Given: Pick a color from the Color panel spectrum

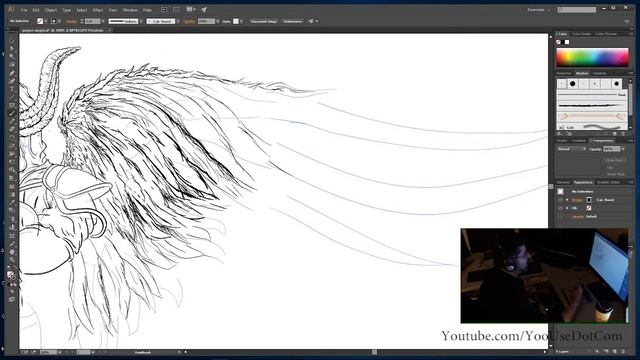Looking at the screenshot, I should point(592,58).
